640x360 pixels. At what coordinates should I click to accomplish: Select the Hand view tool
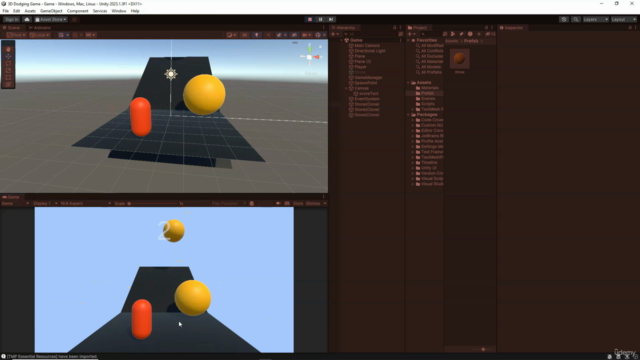click(8, 49)
